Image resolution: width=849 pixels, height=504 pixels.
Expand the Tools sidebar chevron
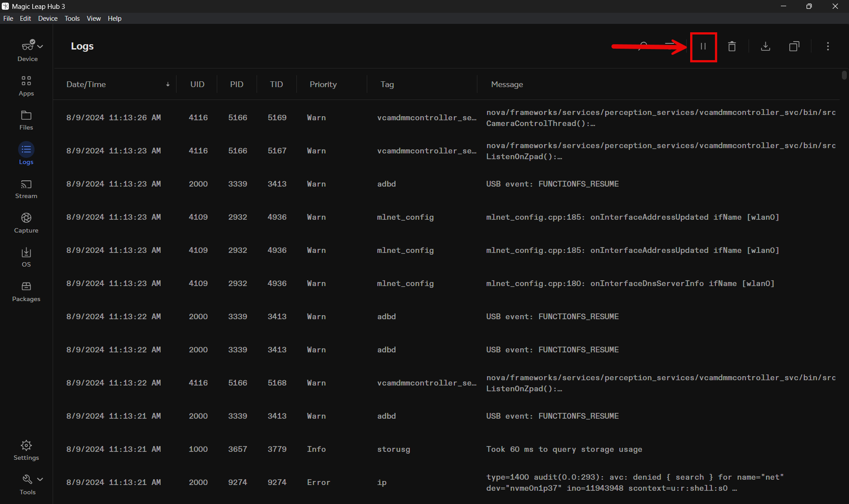pos(39,479)
